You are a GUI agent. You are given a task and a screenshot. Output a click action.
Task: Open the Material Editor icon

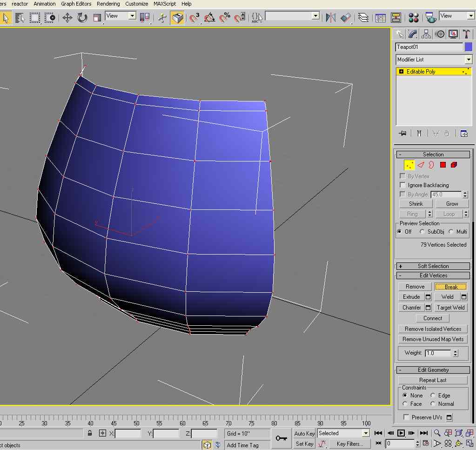414,18
